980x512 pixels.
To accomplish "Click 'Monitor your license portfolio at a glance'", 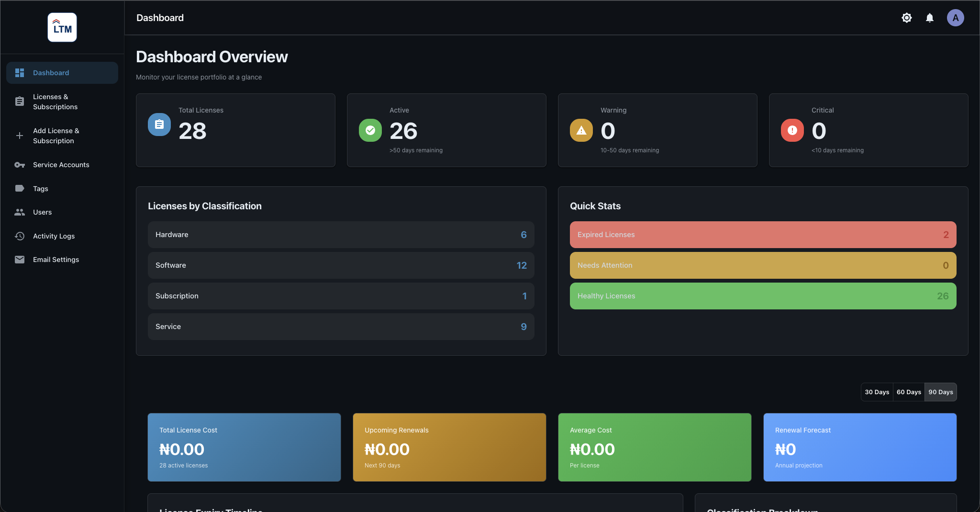I will (x=199, y=77).
